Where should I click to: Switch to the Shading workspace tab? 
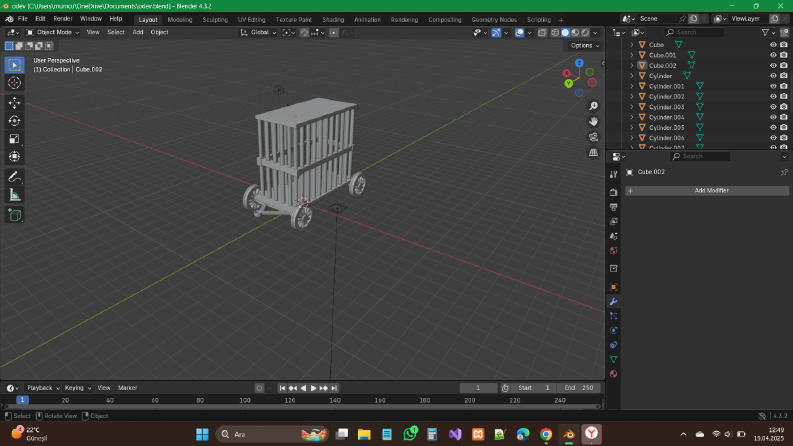click(x=333, y=20)
